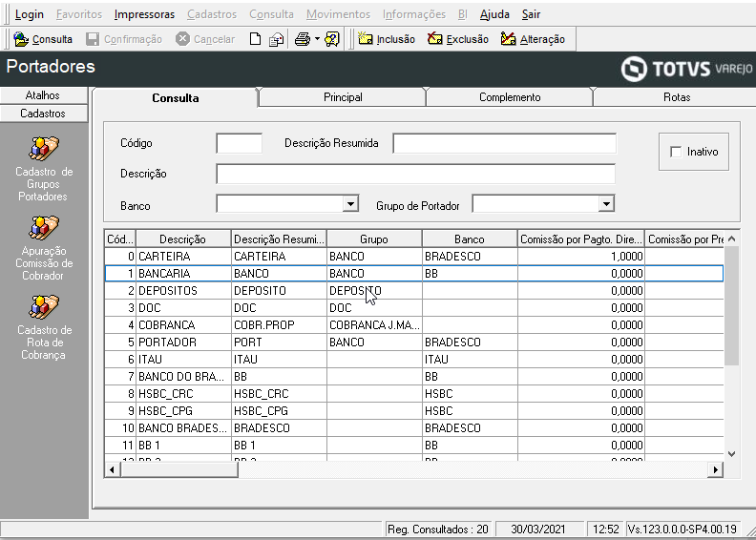Open Apuração Comissão de Cobrador shortcut

43,248
